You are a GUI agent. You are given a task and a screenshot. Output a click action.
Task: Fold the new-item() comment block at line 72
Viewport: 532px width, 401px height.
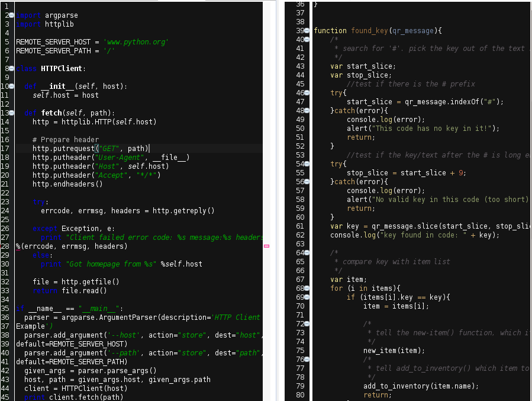pos(307,324)
